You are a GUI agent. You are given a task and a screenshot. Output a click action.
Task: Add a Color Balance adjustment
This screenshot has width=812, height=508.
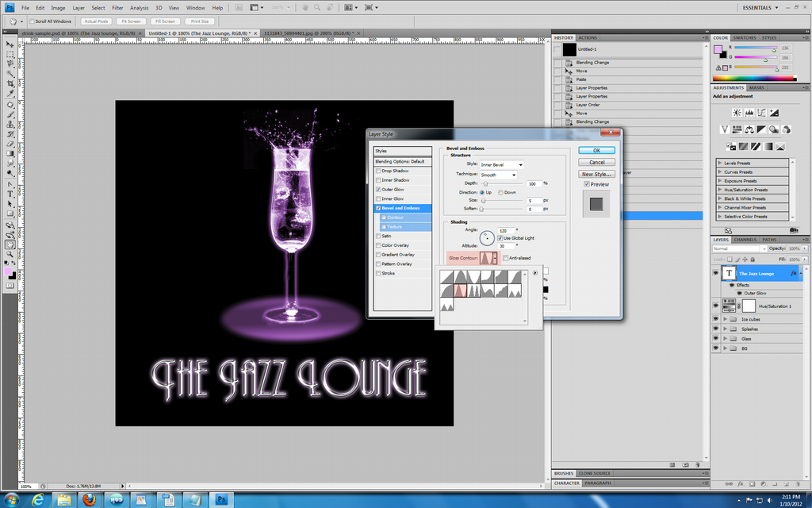(749, 129)
